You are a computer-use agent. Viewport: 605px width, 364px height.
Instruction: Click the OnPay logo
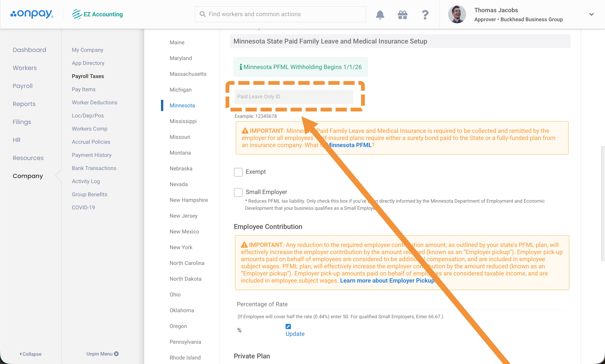[x=32, y=14]
